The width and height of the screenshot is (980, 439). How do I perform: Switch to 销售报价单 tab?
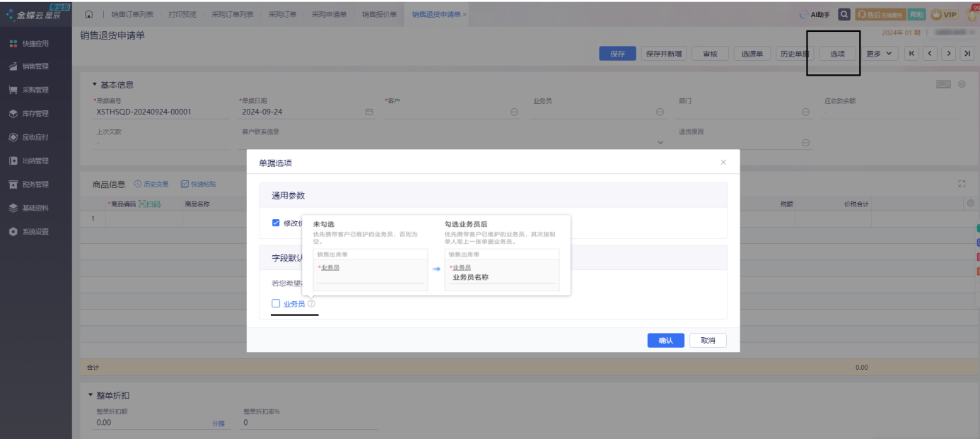point(379,14)
